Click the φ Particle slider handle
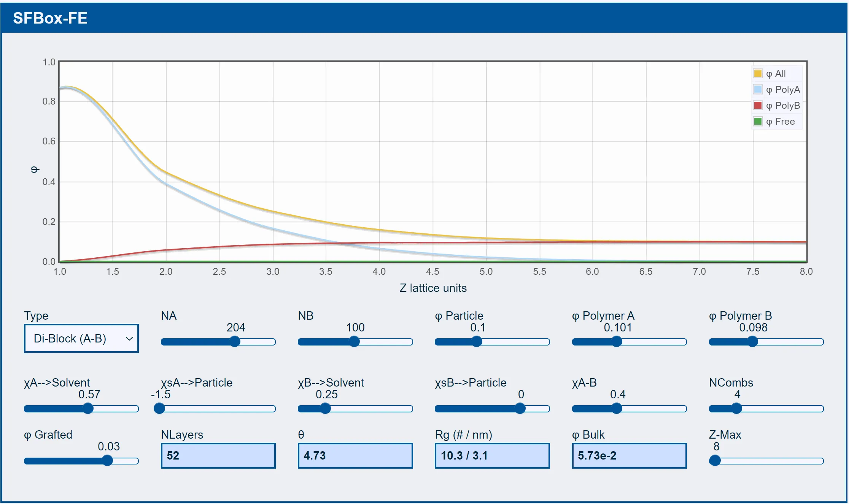The height and width of the screenshot is (504, 849). point(477,342)
